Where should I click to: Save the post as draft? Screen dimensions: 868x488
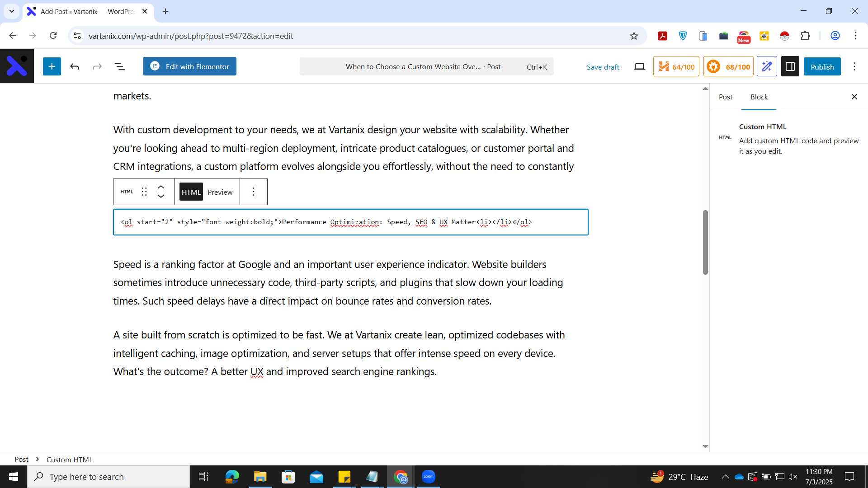(603, 67)
